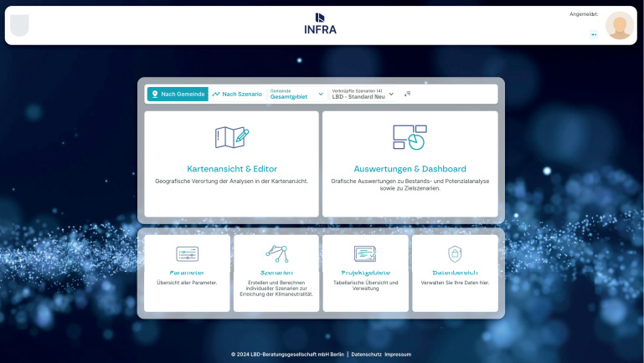Expand the Gemeinde Gesamtgebiet dropdown
The height and width of the screenshot is (363, 644).
[296, 95]
